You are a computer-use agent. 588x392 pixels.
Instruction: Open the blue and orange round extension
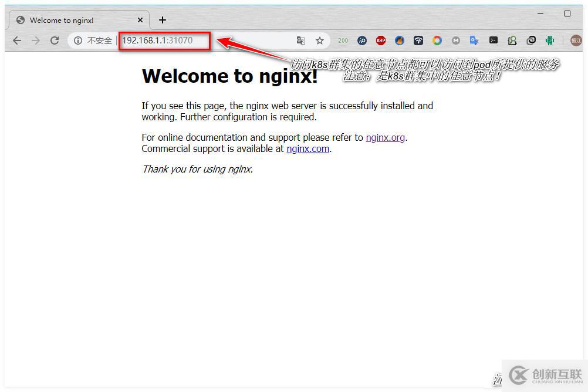click(x=400, y=40)
